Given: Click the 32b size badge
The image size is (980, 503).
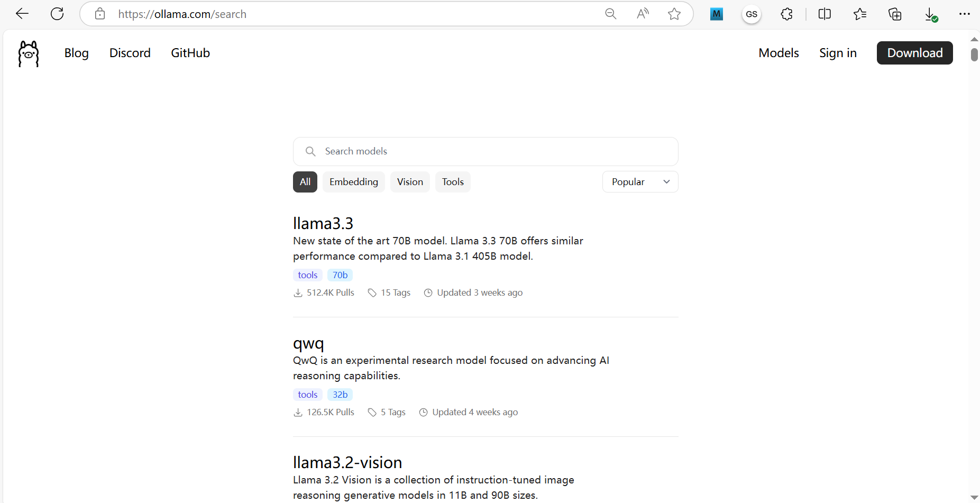Looking at the screenshot, I should 340,395.
